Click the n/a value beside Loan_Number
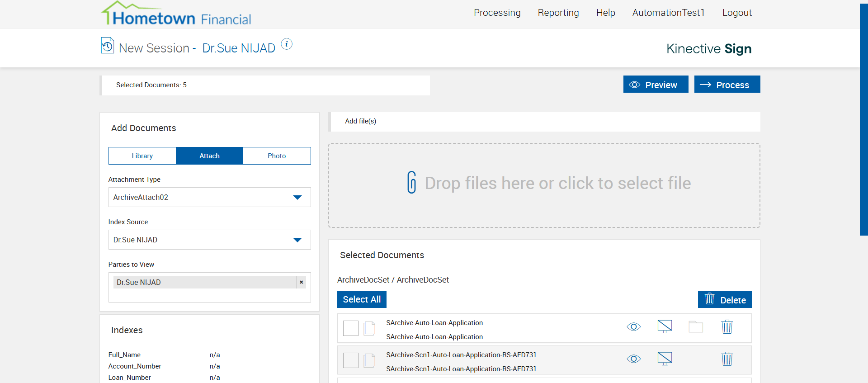This screenshot has height=383, width=868. 215,378
